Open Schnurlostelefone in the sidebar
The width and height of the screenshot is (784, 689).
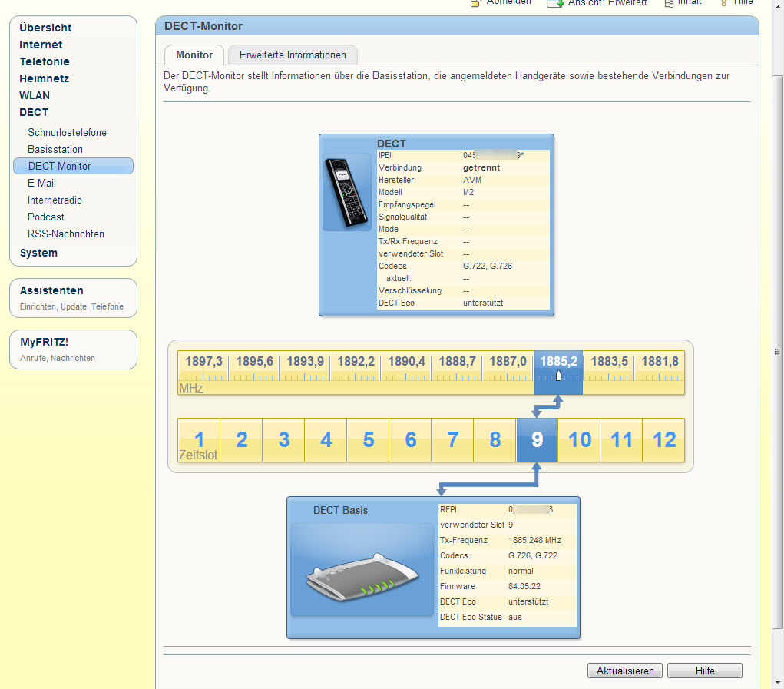click(67, 132)
